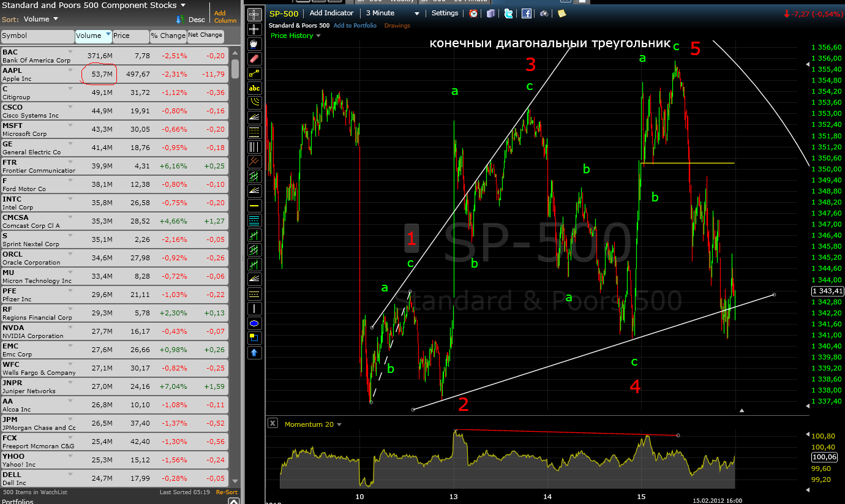The width and height of the screenshot is (845, 504).
Task: Take chart snapshot with camera icon
Action: click(544, 13)
